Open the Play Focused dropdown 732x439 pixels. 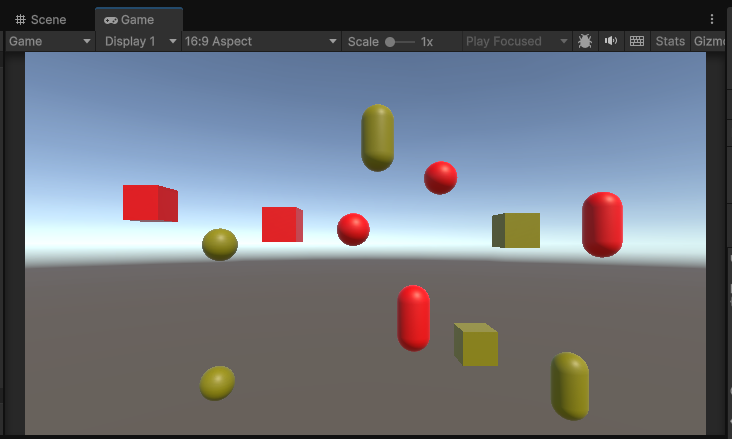click(x=516, y=41)
